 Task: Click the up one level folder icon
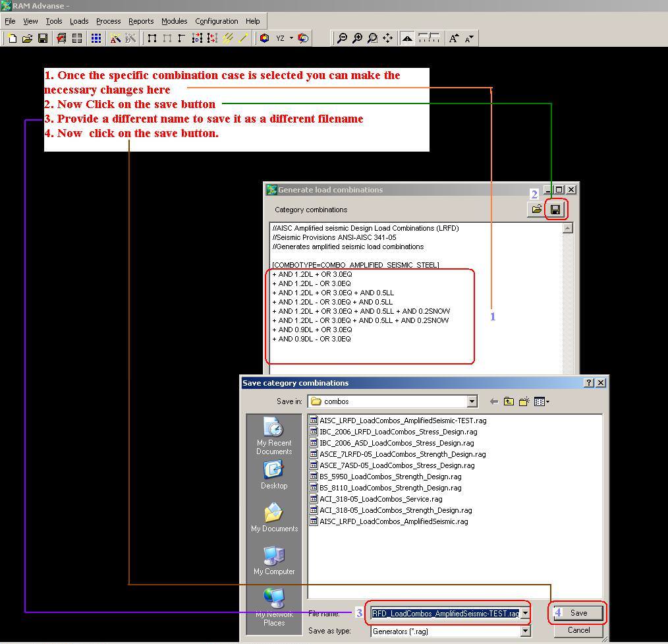click(x=509, y=401)
